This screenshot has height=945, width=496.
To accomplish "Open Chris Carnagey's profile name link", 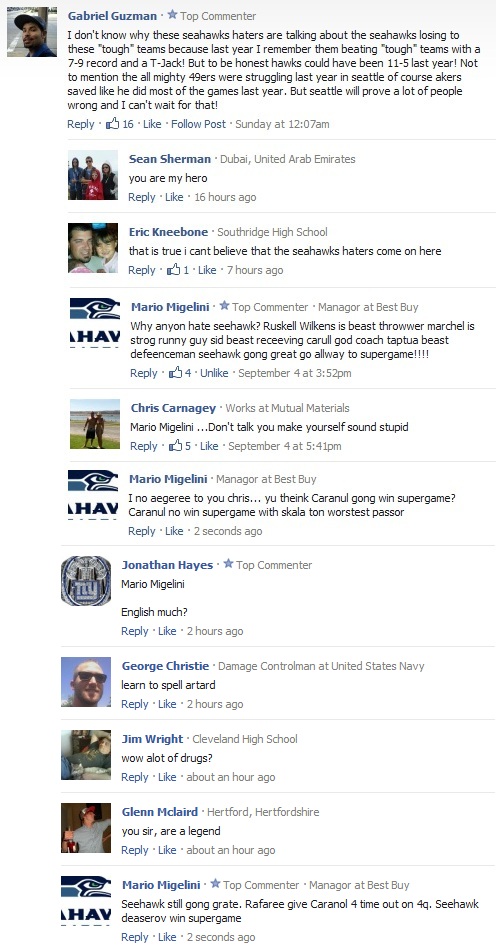I will pos(173,408).
